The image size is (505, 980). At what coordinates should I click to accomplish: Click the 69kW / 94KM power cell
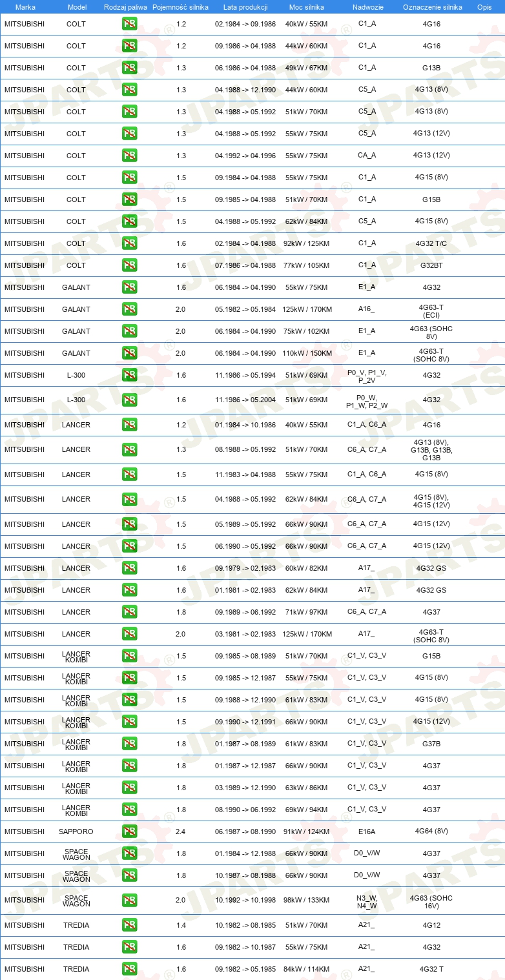306,810
